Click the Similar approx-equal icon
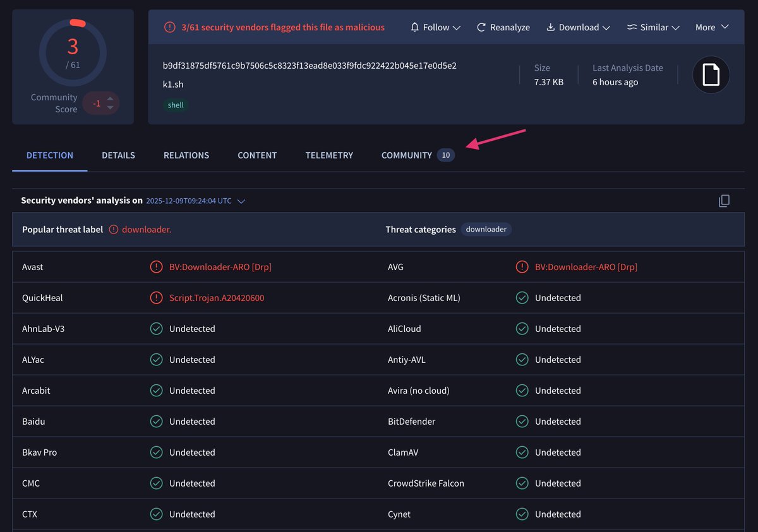Screen dimensions: 758x532 pos(632,27)
